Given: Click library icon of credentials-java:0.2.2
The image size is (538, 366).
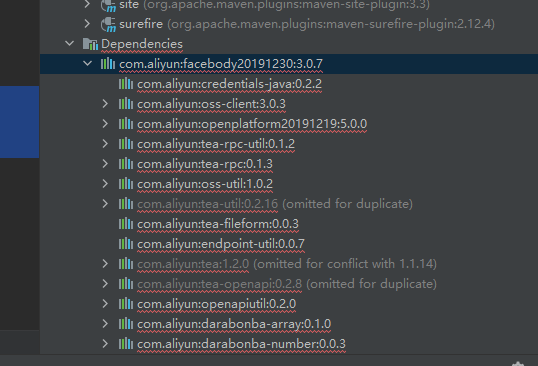Looking at the screenshot, I should tap(126, 84).
